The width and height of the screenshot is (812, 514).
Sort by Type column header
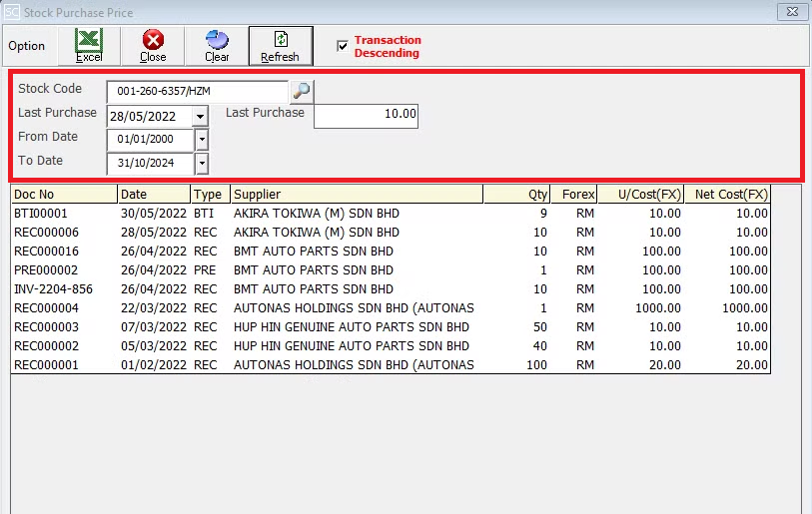(211, 194)
